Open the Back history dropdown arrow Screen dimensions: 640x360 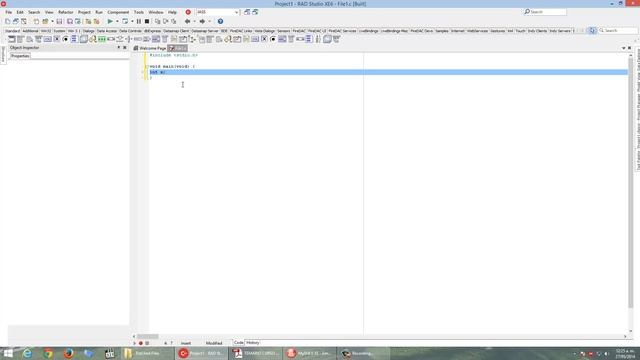point(194,21)
